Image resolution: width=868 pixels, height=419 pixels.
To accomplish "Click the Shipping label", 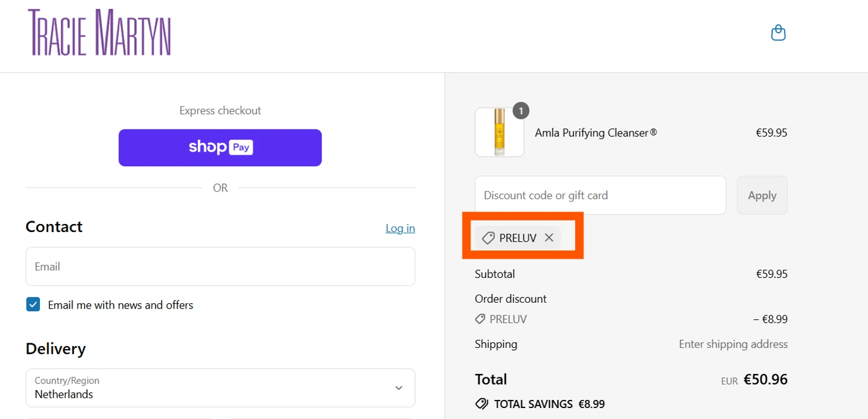I will [496, 344].
